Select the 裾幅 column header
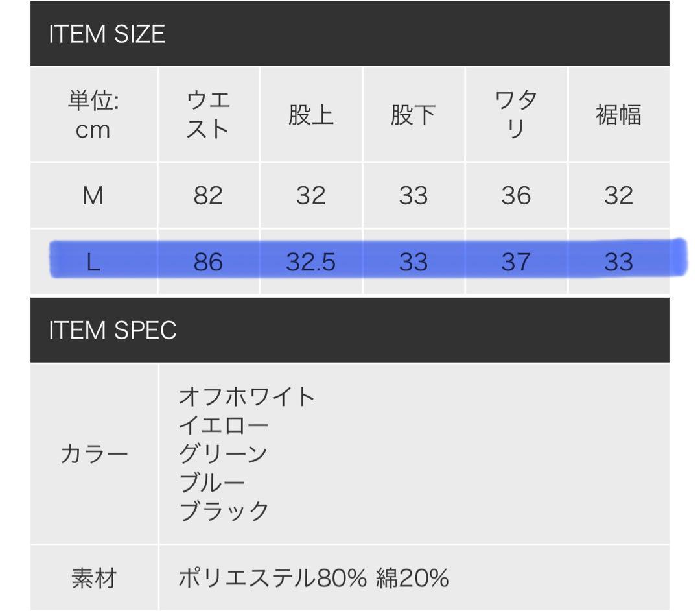This screenshot has height=611, width=700. 619,114
